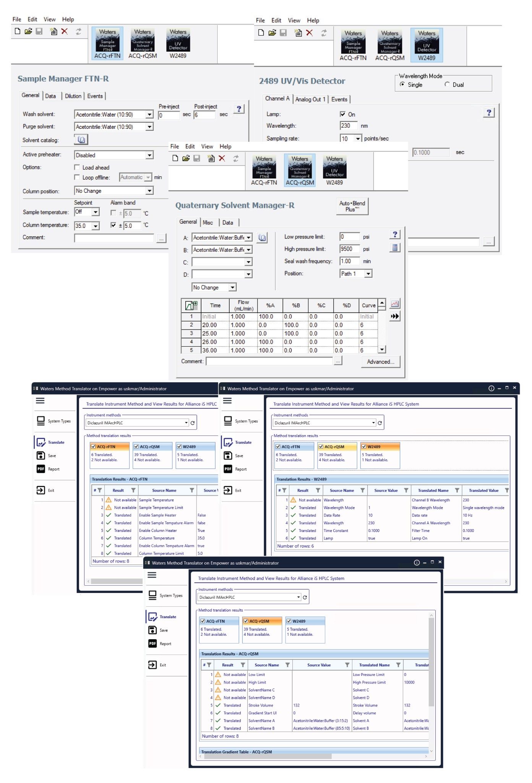The height and width of the screenshot is (783, 532).
Task: Select ACQ-rQSM instrument icon in Sample Manager window
Action: pyautogui.click(x=143, y=43)
